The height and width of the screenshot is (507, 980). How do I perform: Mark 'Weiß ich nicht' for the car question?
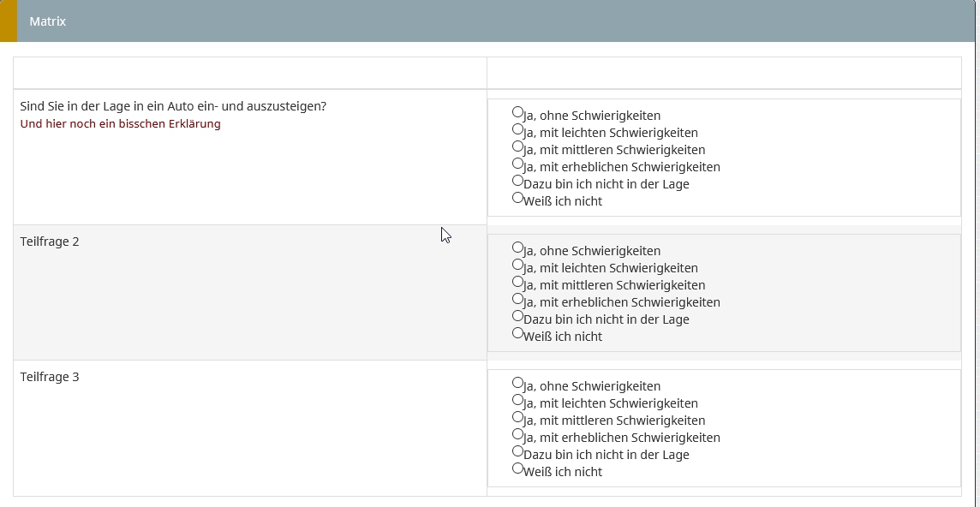[x=517, y=198]
